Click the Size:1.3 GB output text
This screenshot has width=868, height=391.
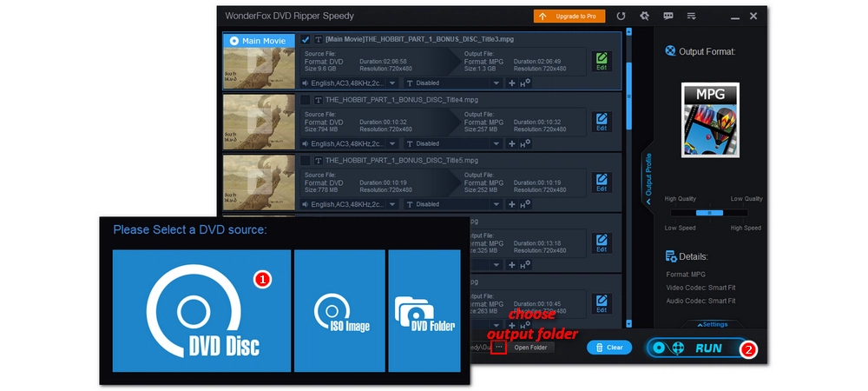point(482,69)
